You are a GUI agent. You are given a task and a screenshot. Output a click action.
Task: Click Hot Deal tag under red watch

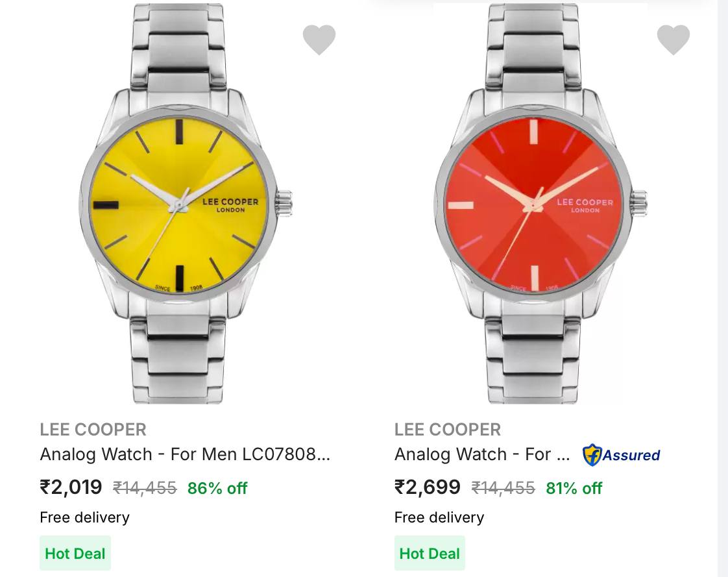430,553
